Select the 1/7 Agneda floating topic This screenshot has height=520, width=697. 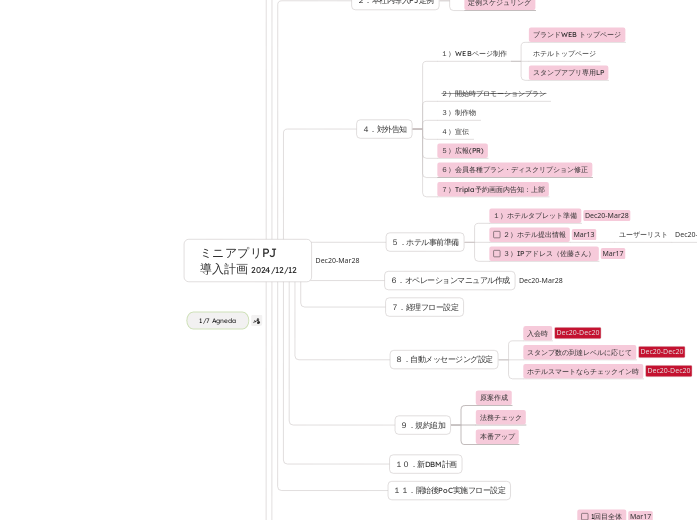pos(217,321)
